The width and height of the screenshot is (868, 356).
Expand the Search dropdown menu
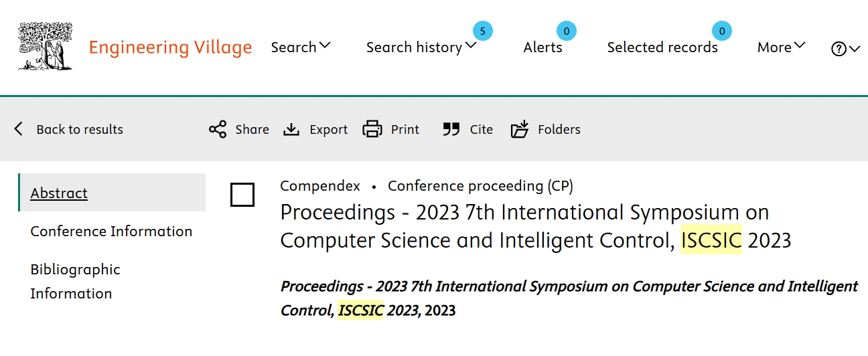[301, 47]
